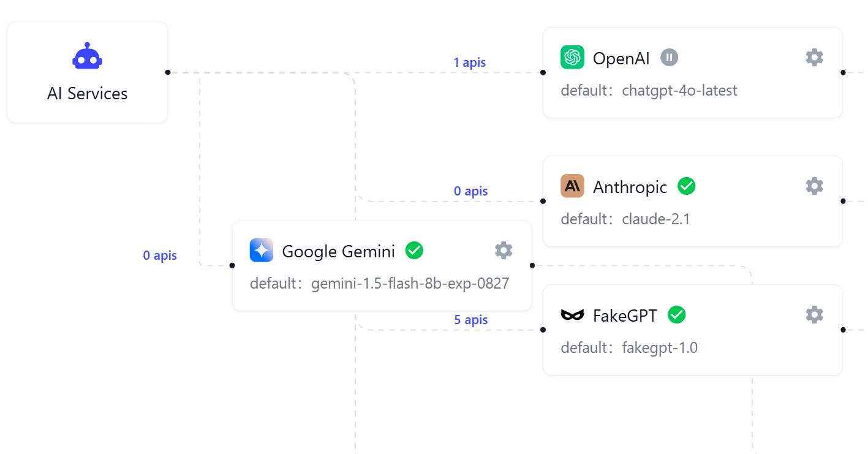868x454 pixels.
Task: Open OpenAI settings gear
Action: (814, 58)
